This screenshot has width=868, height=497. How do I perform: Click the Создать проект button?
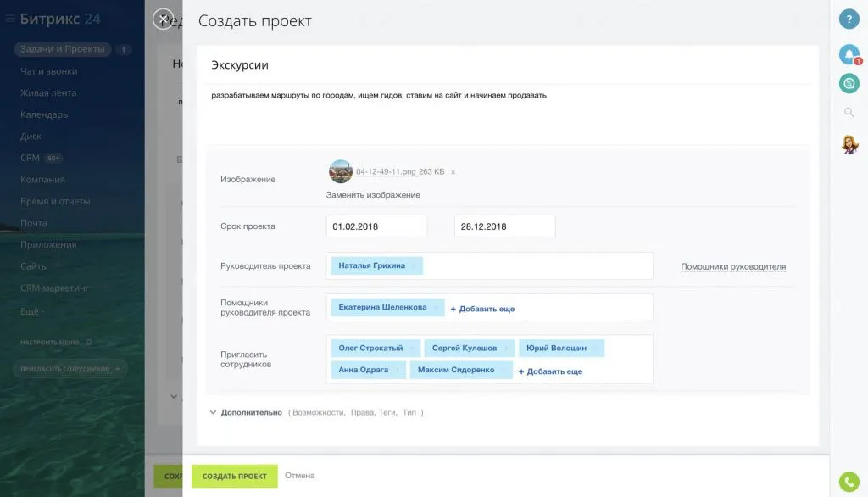(x=234, y=476)
